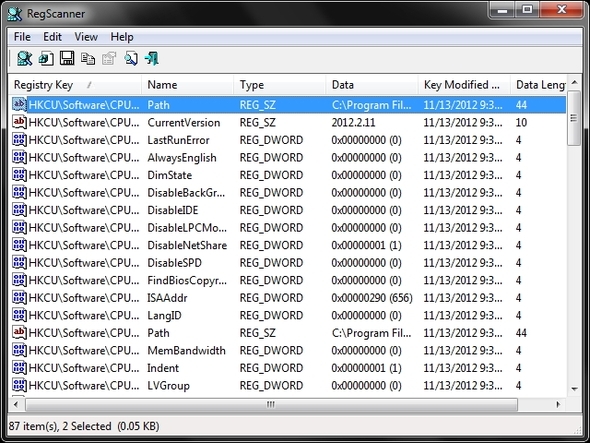Image resolution: width=590 pixels, height=443 pixels.
Task: Click the icon of the LastRunError row
Action: (x=19, y=140)
